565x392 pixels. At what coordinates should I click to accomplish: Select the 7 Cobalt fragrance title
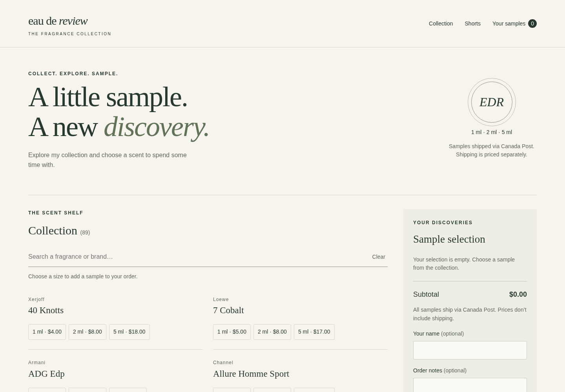[228, 310]
